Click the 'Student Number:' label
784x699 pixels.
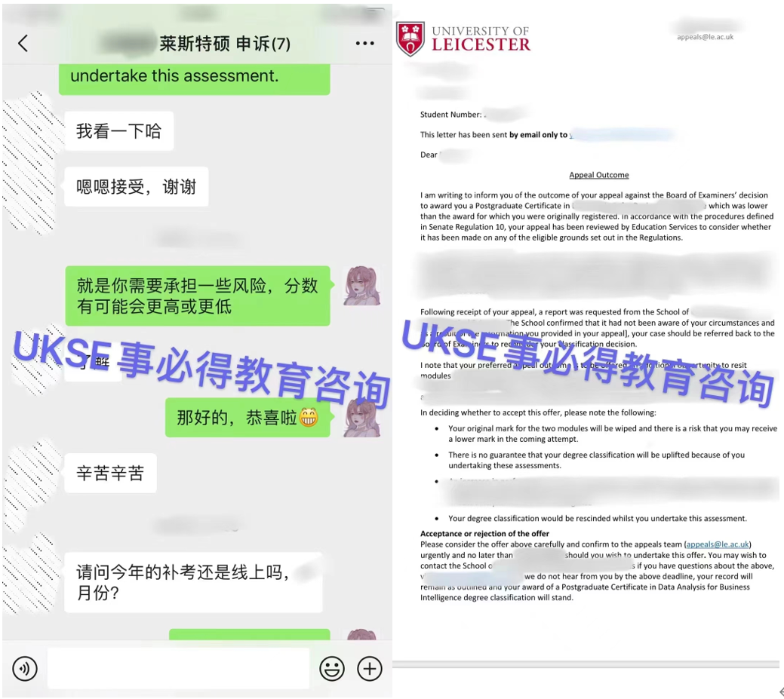pyautogui.click(x=451, y=115)
